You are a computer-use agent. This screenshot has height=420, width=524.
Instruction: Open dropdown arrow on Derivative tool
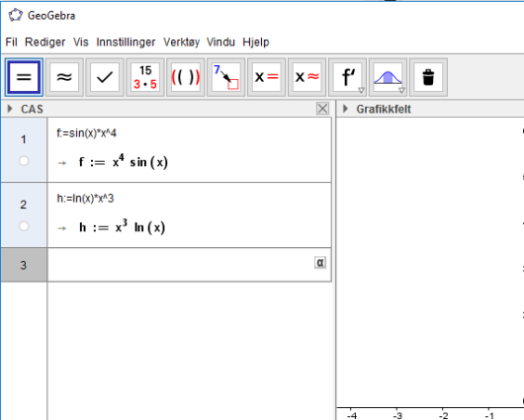(361, 90)
